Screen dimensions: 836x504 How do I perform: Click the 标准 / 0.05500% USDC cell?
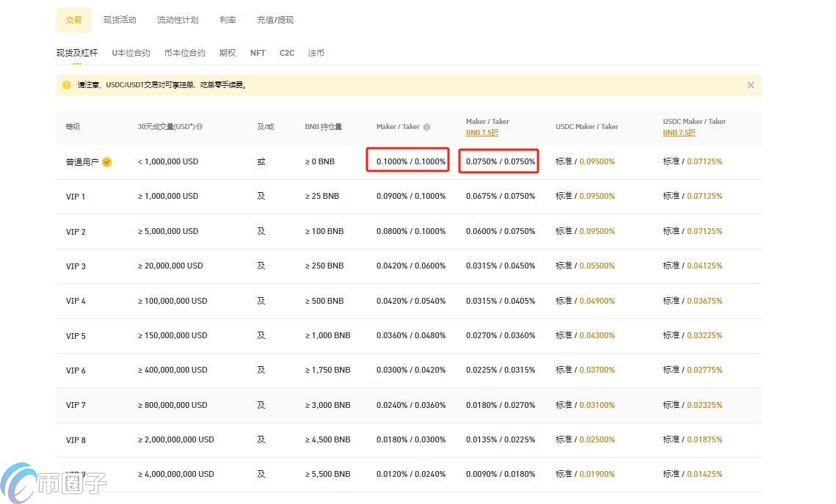[x=586, y=266]
